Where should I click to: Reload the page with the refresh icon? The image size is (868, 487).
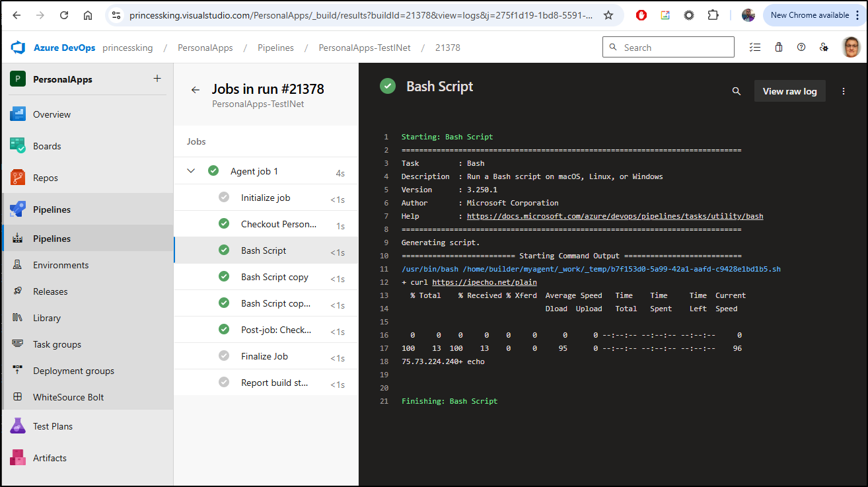(x=64, y=15)
